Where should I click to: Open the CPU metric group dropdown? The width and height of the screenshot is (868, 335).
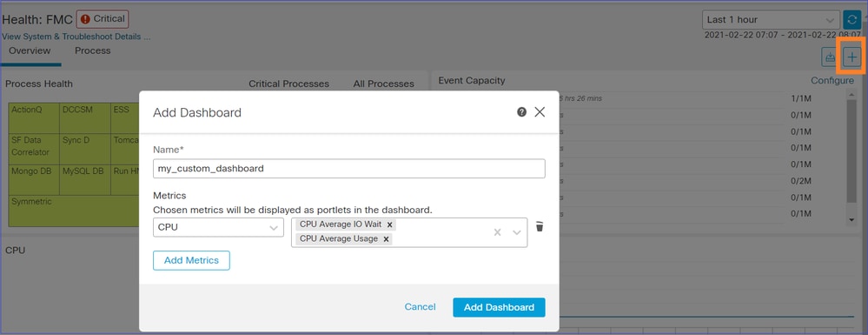(218, 227)
